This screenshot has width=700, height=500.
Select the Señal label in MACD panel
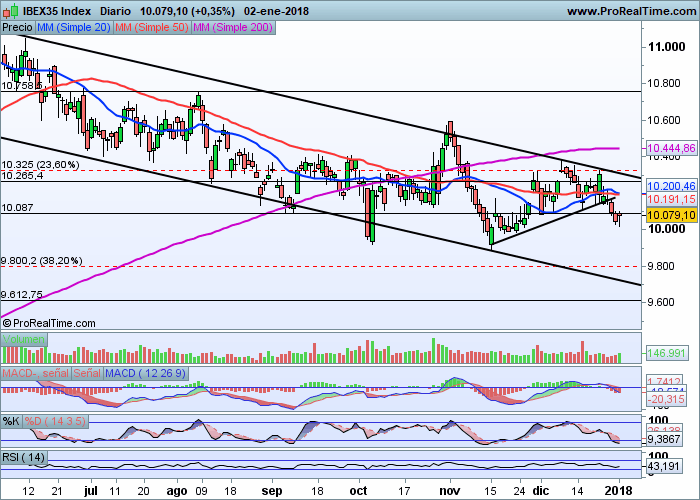click(x=87, y=373)
